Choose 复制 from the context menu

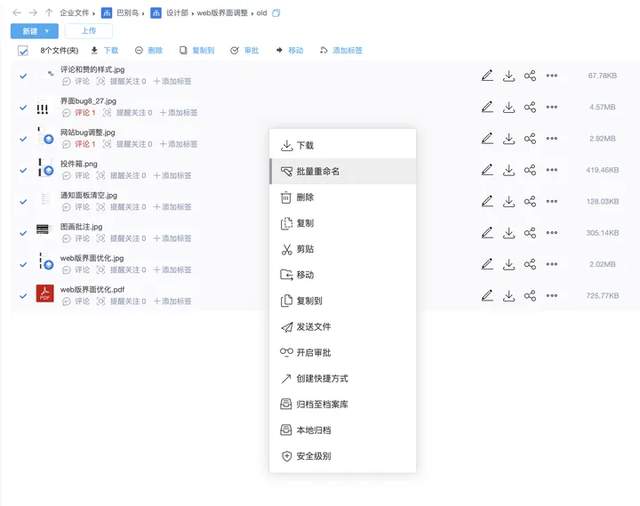343,223
